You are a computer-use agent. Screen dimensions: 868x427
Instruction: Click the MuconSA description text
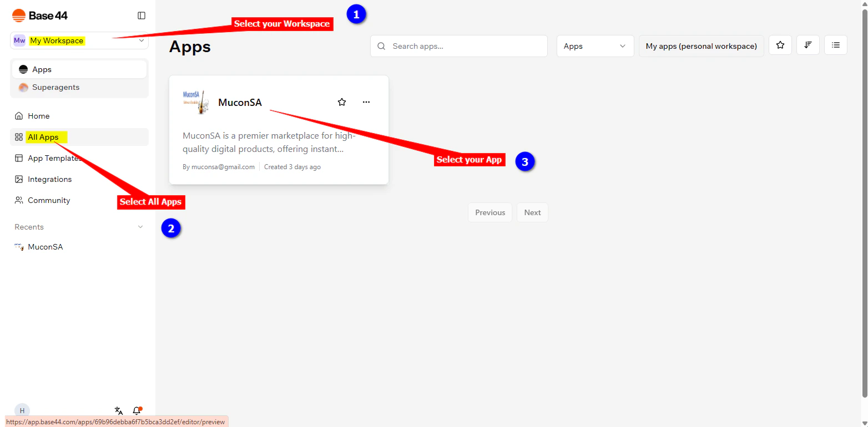(269, 142)
